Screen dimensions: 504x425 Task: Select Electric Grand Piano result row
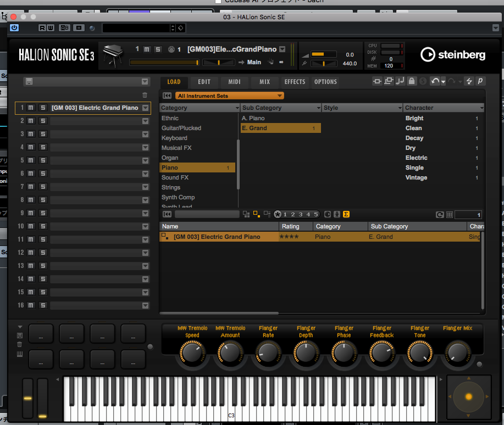[x=320, y=237]
